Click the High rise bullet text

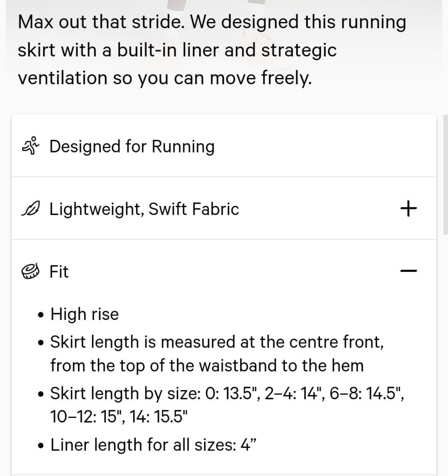(x=85, y=314)
